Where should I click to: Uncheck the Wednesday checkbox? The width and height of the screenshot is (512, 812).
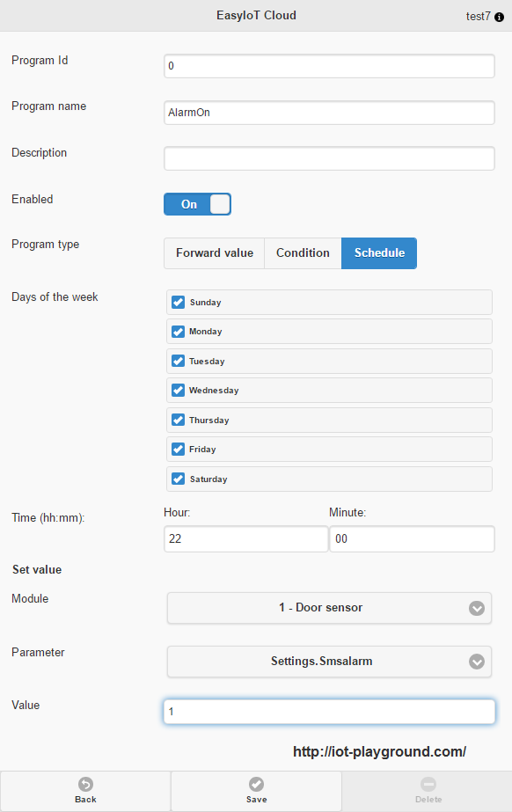click(178, 390)
